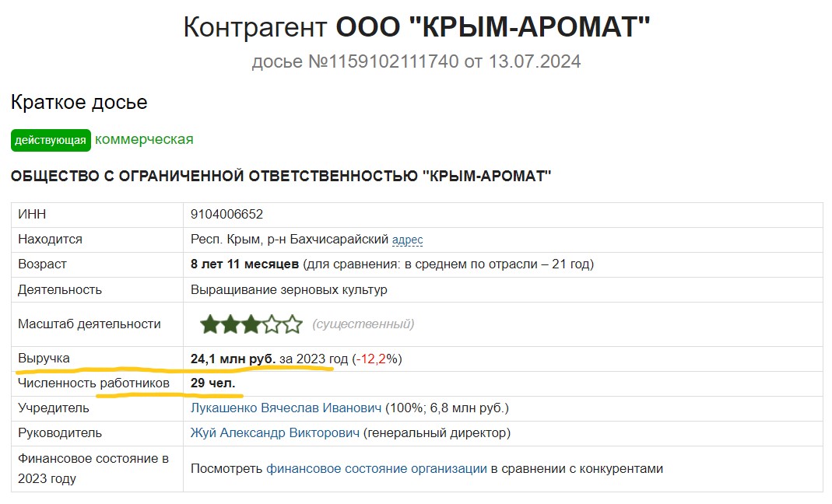Click the employee count "29 чел."
This screenshot has height=504, width=832.
coord(212,383)
